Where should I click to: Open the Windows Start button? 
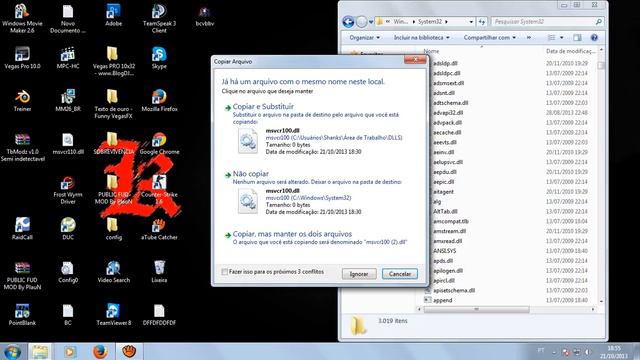tap(12, 352)
